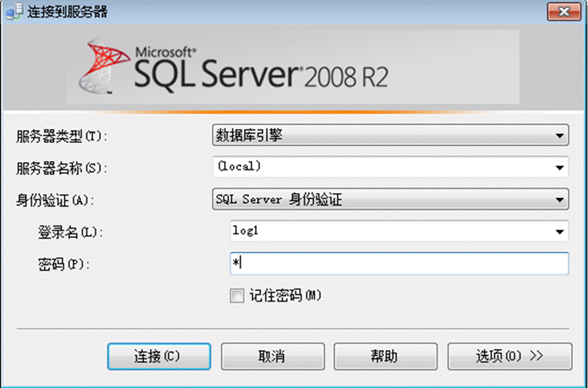588x388 pixels.
Task: Expand the 登录名 dropdown arrow
Action: pos(559,231)
